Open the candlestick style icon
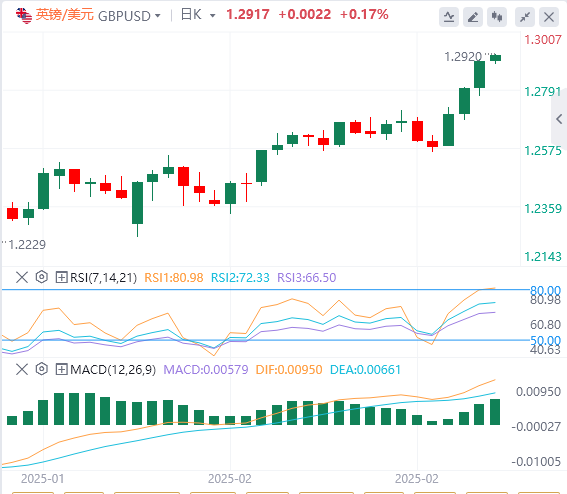 497,17
